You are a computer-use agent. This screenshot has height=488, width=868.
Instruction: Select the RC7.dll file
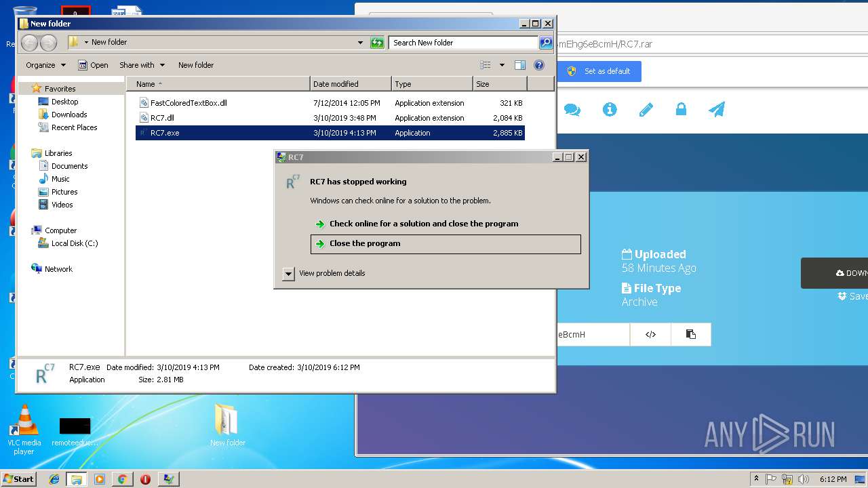[162, 118]
